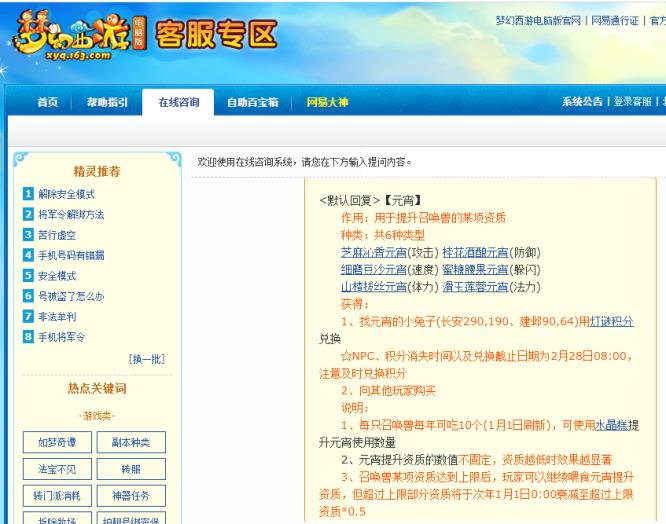Click the number 7 badge icon

(x=28, y=316)
